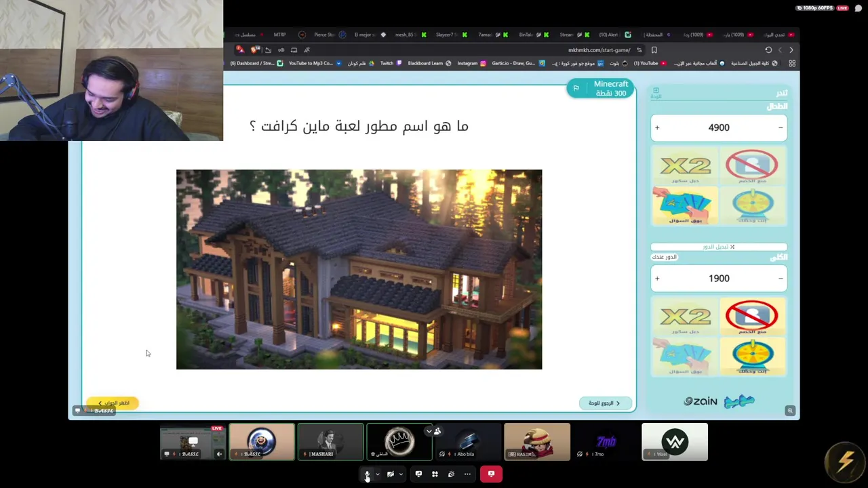
Task: Open the Blackboard Learn bookmark
Action: pos(429,64)
